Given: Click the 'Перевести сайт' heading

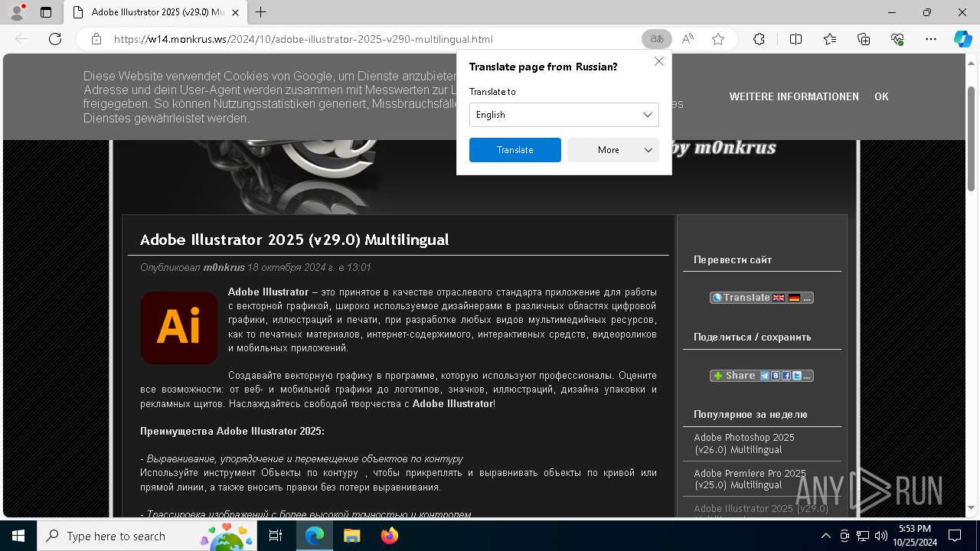Looking at the screenshot, I should pos(733,260).
